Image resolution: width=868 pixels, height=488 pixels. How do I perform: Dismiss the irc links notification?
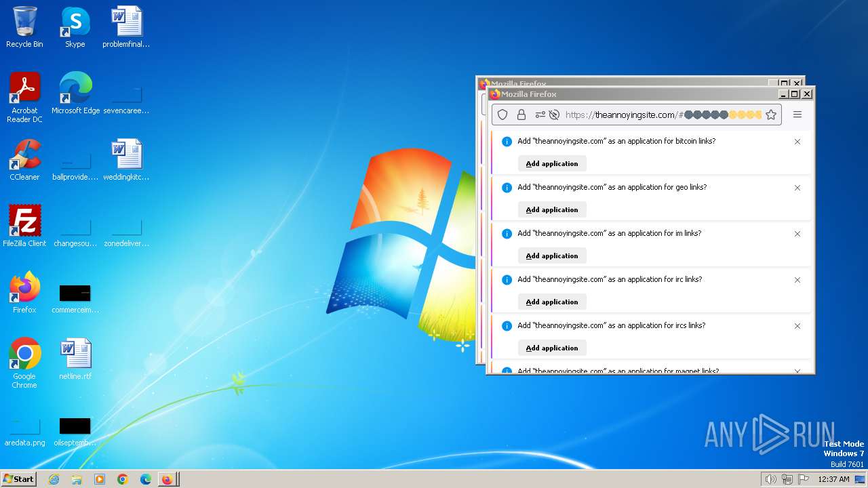797,280
